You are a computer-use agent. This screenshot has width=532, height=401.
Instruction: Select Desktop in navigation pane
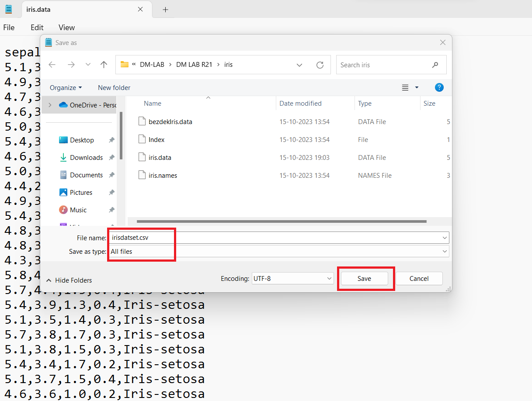[x=82, y=140]
